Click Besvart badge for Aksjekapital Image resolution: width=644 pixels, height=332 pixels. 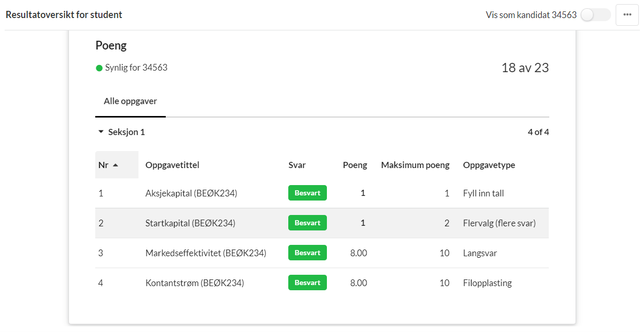point(307,193)
